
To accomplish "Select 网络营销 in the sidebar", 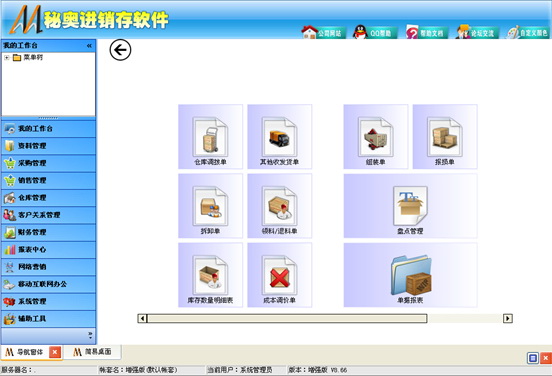I will tap(49, 267).
